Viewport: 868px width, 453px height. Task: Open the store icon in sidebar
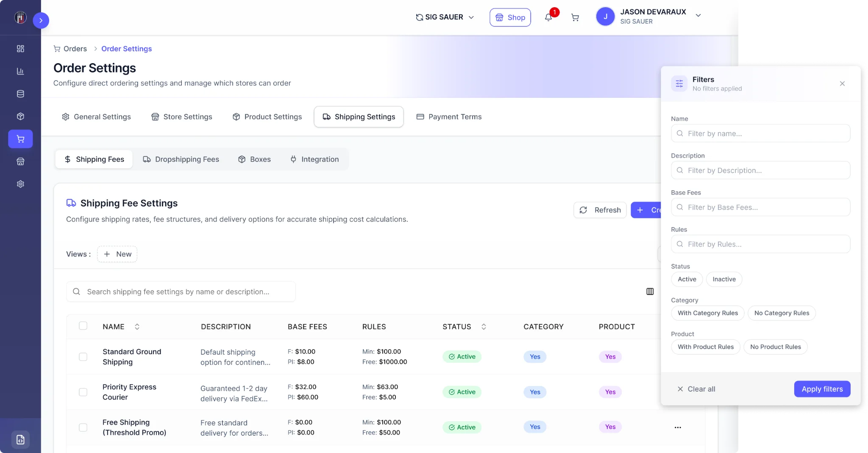point(20,161)
